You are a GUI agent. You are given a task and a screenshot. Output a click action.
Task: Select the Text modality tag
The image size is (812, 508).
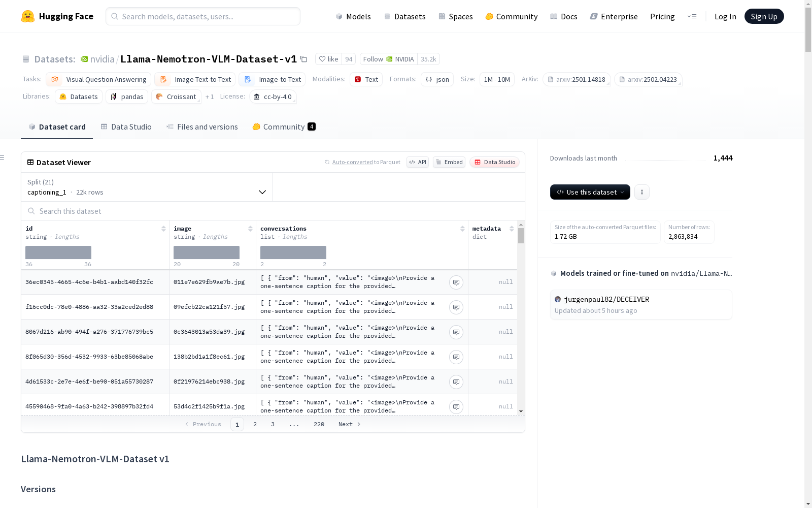[x=366, y=79]
